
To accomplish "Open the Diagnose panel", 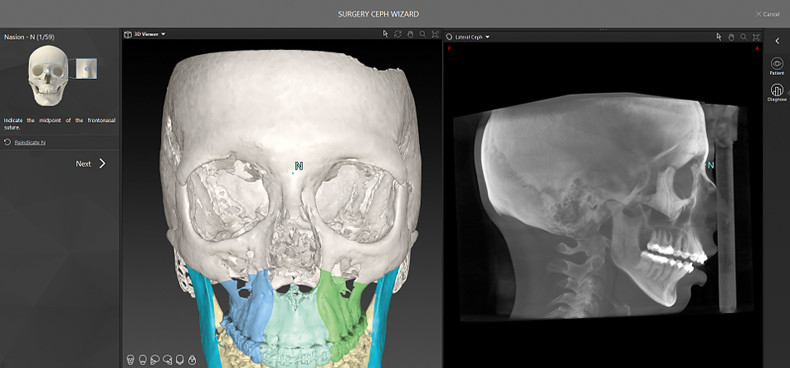I will point(776,93).
